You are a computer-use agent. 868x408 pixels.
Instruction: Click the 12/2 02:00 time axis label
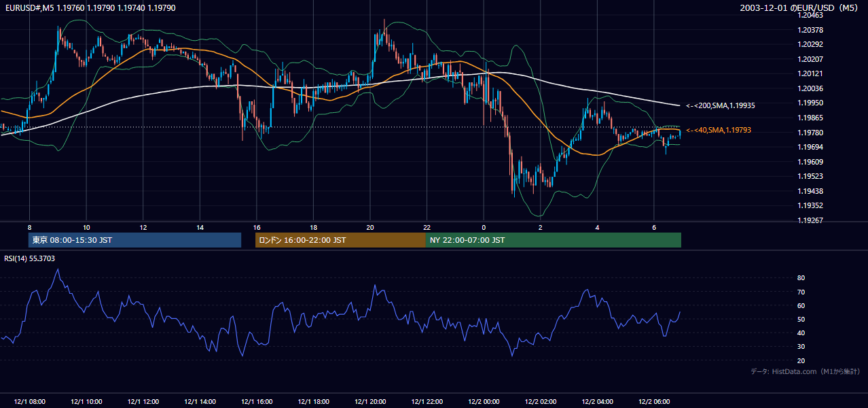coord(541,402)
